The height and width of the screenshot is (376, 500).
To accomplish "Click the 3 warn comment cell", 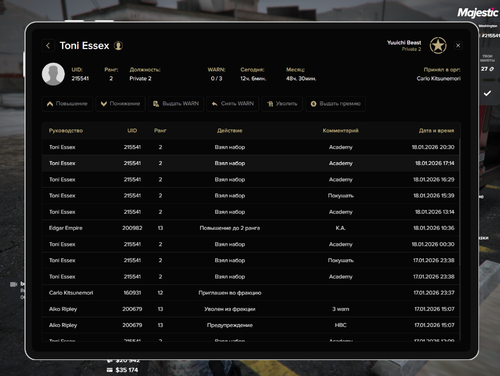I will (341, 309).
